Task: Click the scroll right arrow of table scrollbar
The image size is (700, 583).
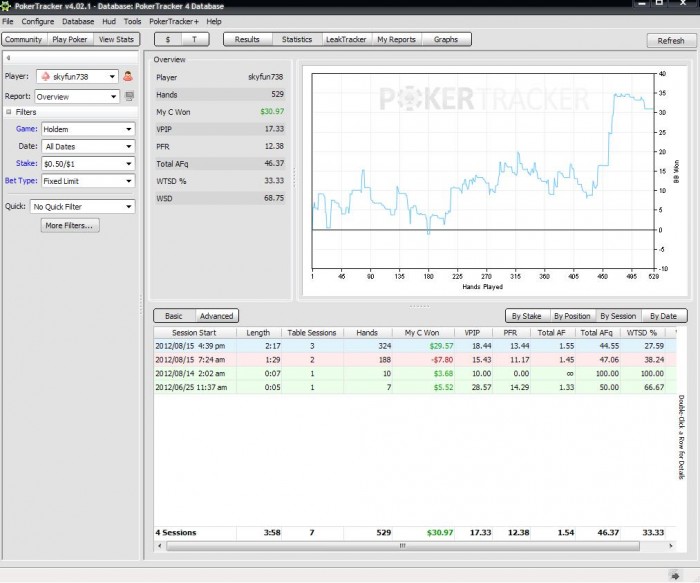Action: (671, 546)
